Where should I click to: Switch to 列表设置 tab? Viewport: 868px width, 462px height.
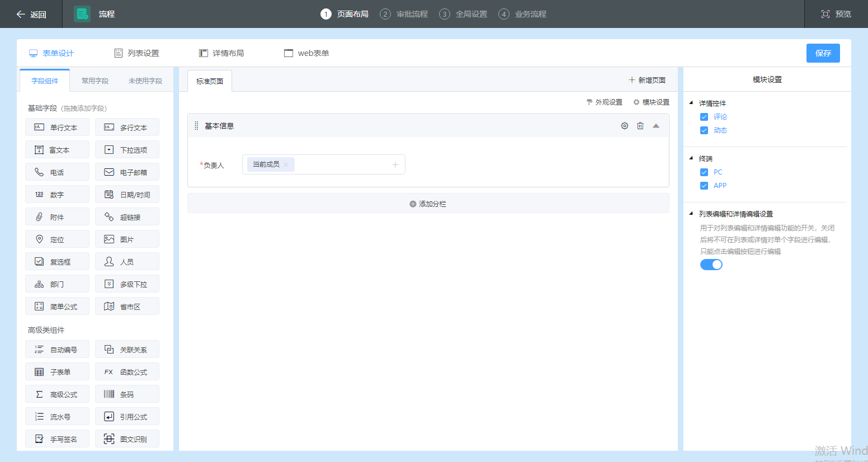click(x=137, y=53)
